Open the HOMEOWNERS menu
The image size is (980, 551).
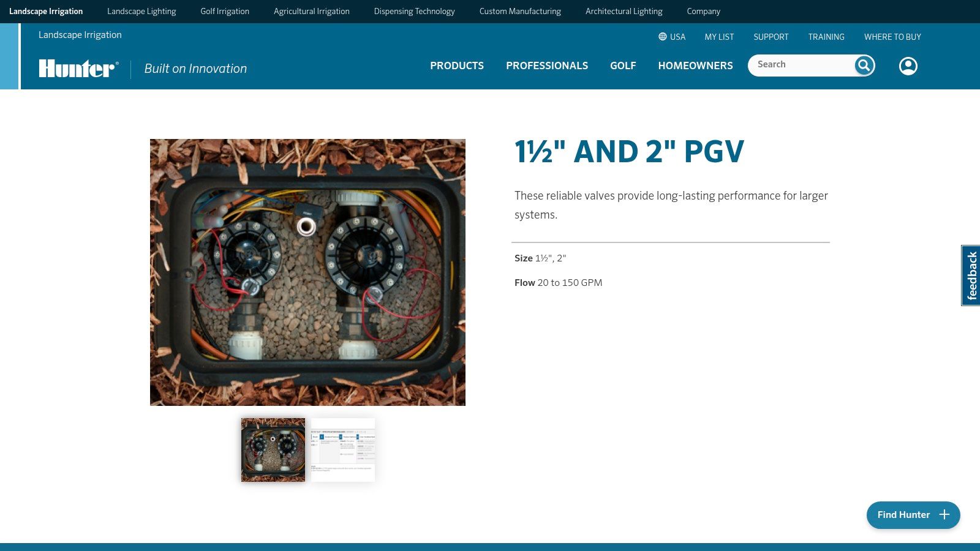click(x=696, y=66)
